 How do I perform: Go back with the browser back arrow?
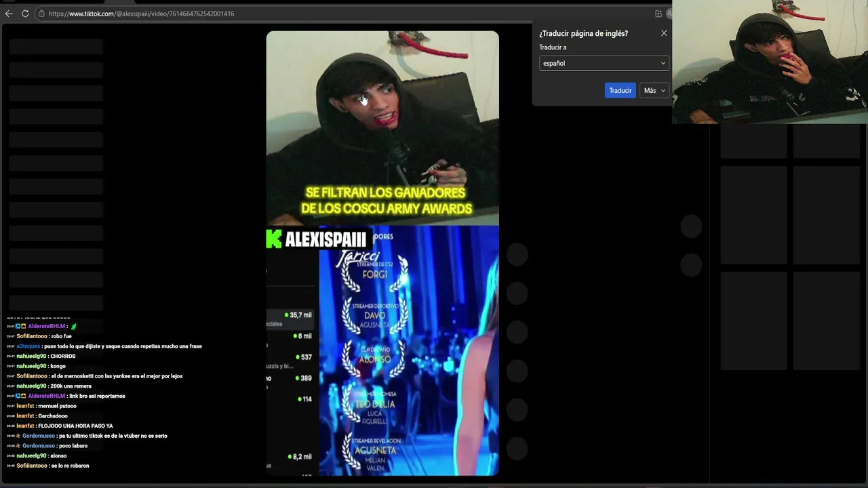click(9, 14)
